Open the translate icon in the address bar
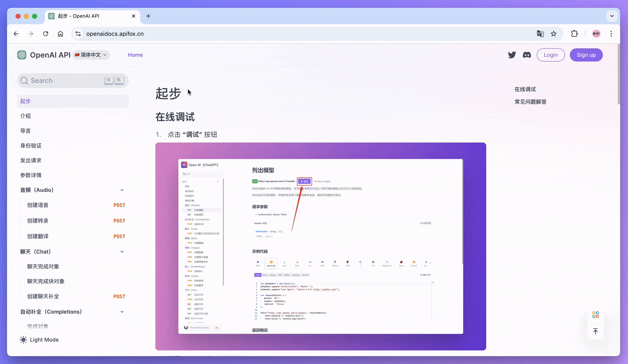 click(540, 34)
